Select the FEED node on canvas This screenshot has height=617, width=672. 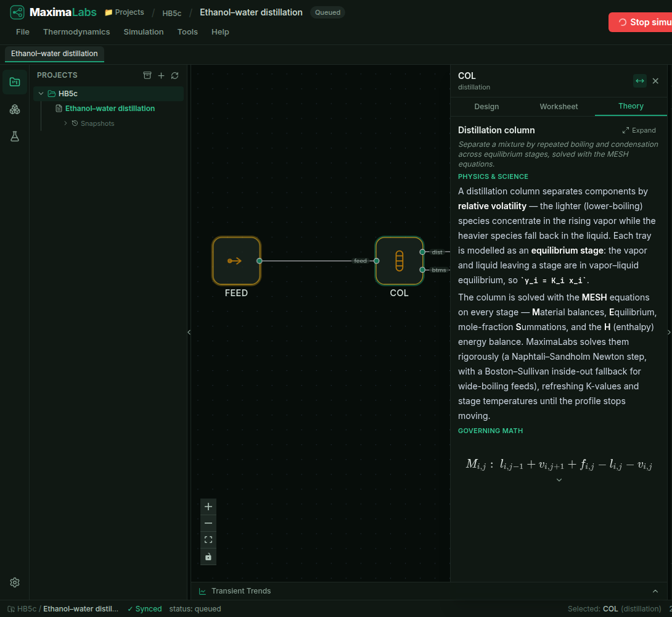point(236,261)
